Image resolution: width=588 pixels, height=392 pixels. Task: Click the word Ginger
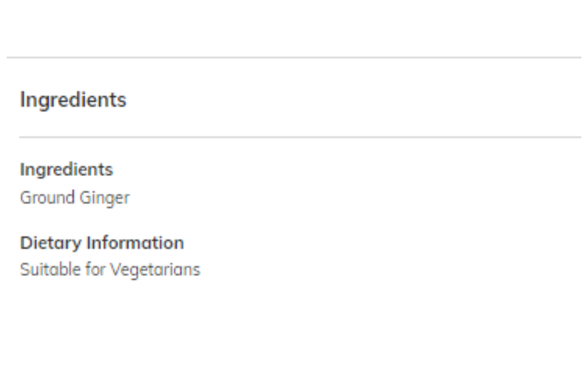click(104, 199)
